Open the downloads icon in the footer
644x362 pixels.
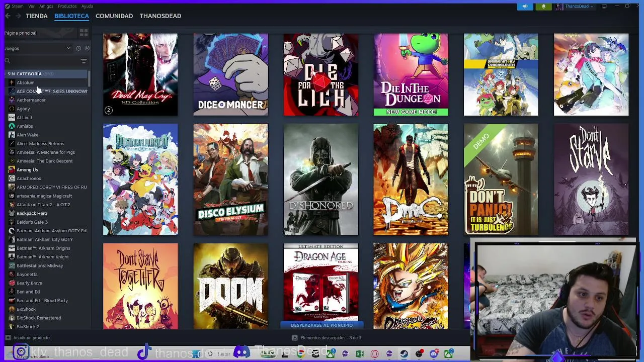click(295, 338)
